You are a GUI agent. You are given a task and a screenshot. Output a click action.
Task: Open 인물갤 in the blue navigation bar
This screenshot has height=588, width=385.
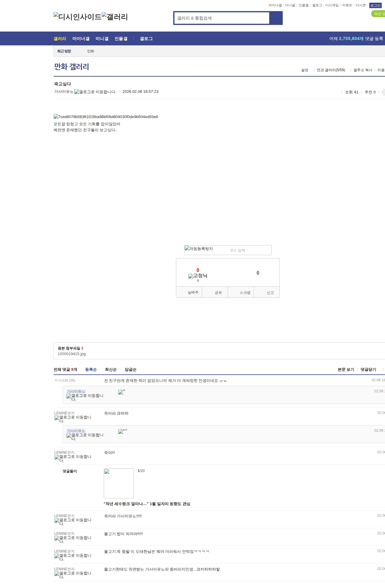point(121,38)
